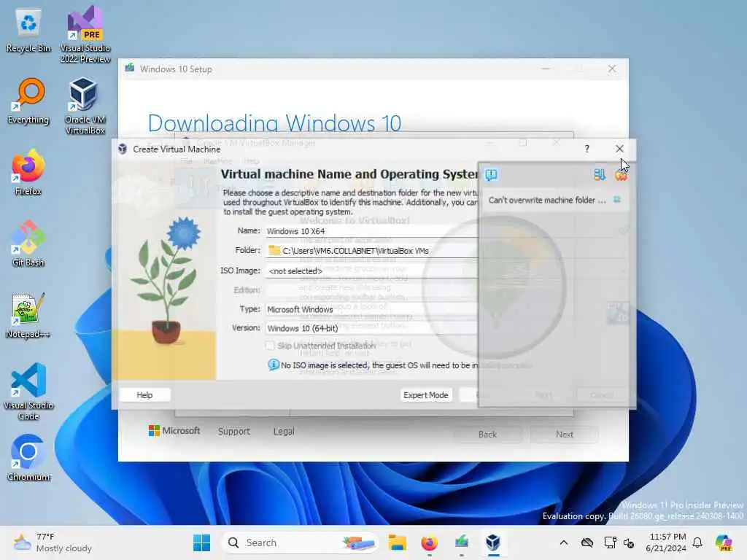Open the Copilot Preview taskbar icon
Viewport: 747px width, 560px height.
724,542
